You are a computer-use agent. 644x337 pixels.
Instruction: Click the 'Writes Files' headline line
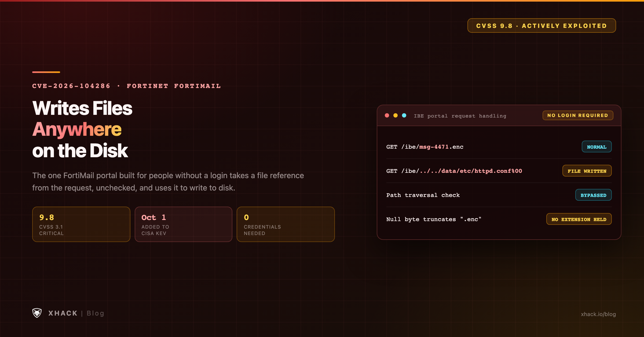(82, 108)
